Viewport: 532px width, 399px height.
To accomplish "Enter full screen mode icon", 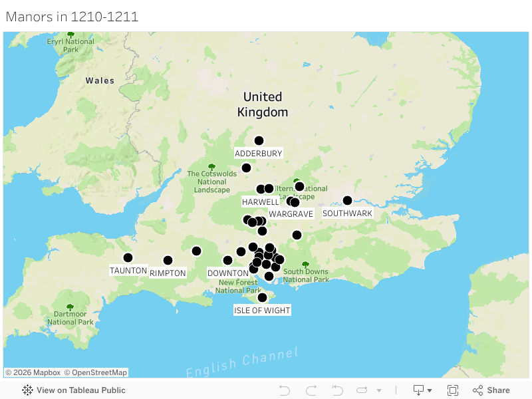I will pos(453,390).
